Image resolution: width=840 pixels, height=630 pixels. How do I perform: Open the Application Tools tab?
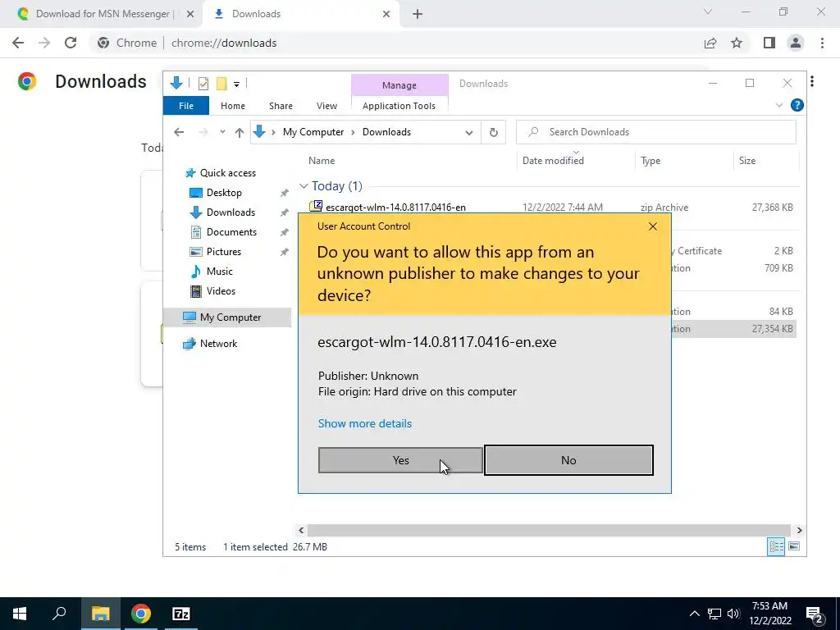coord(399,106)
